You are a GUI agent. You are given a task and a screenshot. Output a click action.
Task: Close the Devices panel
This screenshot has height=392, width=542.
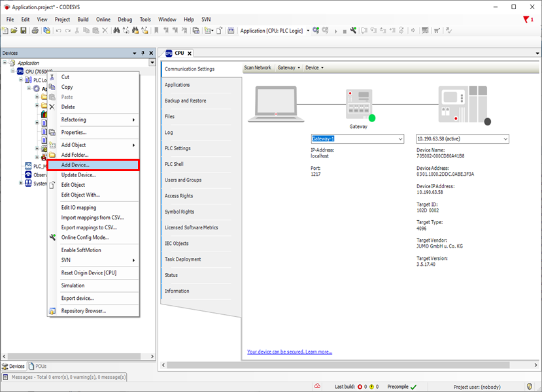coord(151,53)
